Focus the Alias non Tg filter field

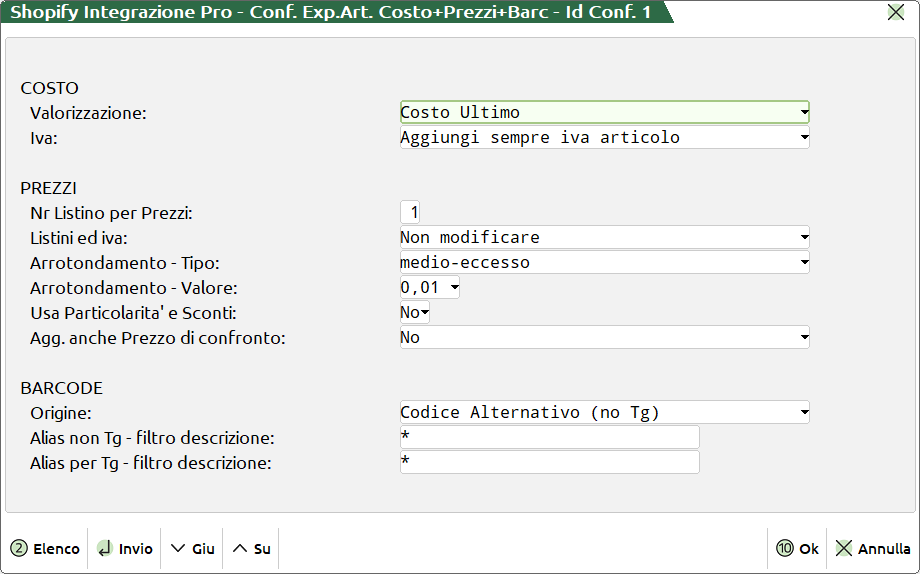click(549, 437)
